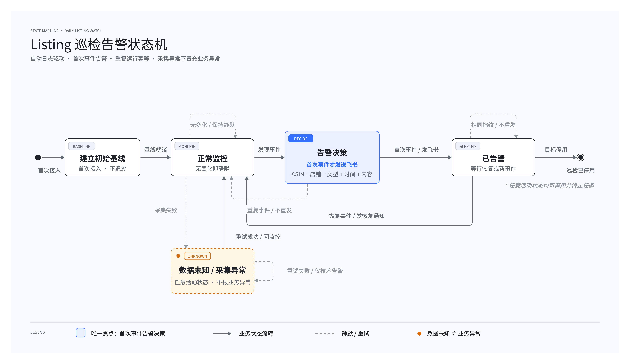Click the 任意活动状态 · 不报业务异常 subtitle

[212, 282]
